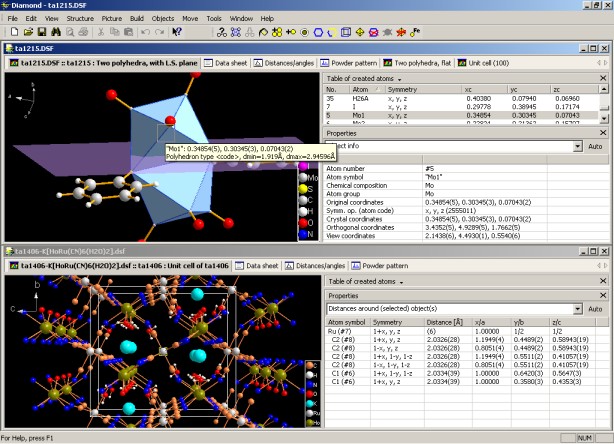This screenshot has width=614, height=444.
Task: Toggle Auto beside the Object info box
Action: 594,146
